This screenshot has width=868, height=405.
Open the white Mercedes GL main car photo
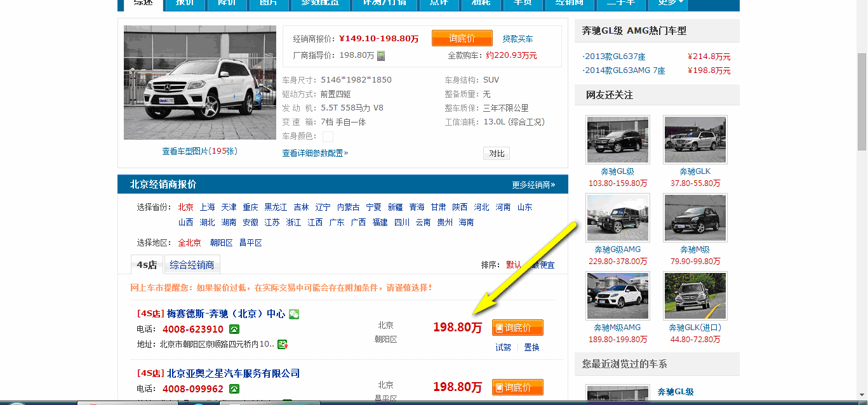pyautogui.click(x=200, y=83)
